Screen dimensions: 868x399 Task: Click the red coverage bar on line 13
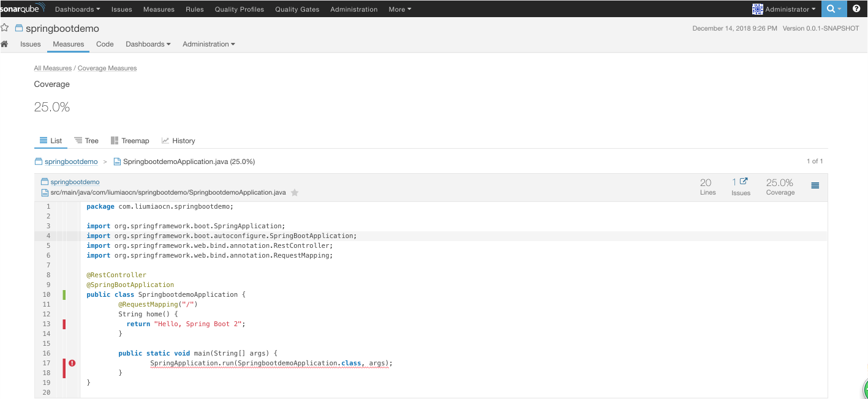[x=64, y=324]
